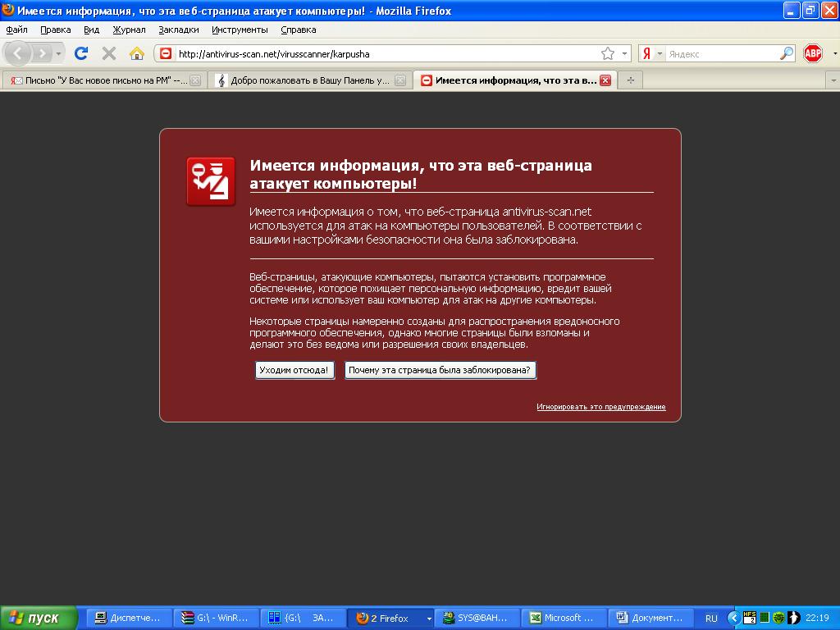840x630 pixels.
Task: Close the active attack-warning tab
Action: [x=605, y=81]
